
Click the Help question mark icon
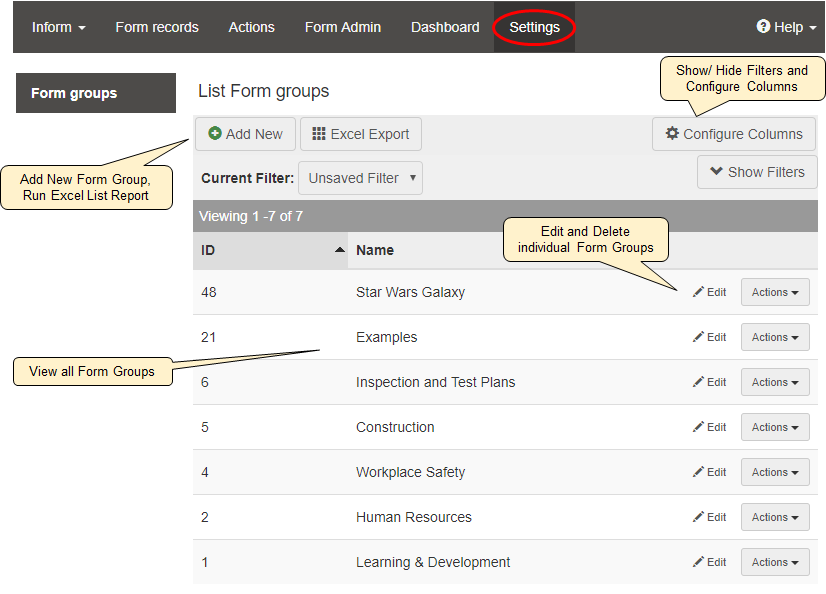[x=763, y=27]
